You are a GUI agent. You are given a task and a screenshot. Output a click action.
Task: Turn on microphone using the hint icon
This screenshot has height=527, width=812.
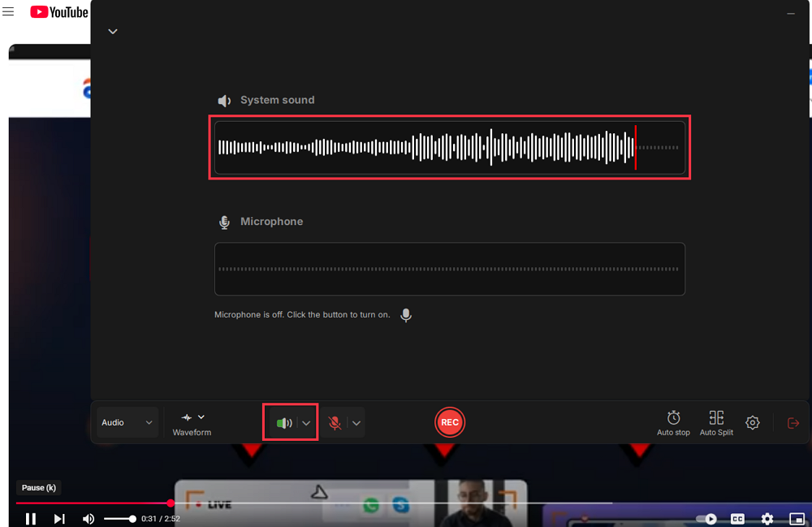[x=406, y=315]
